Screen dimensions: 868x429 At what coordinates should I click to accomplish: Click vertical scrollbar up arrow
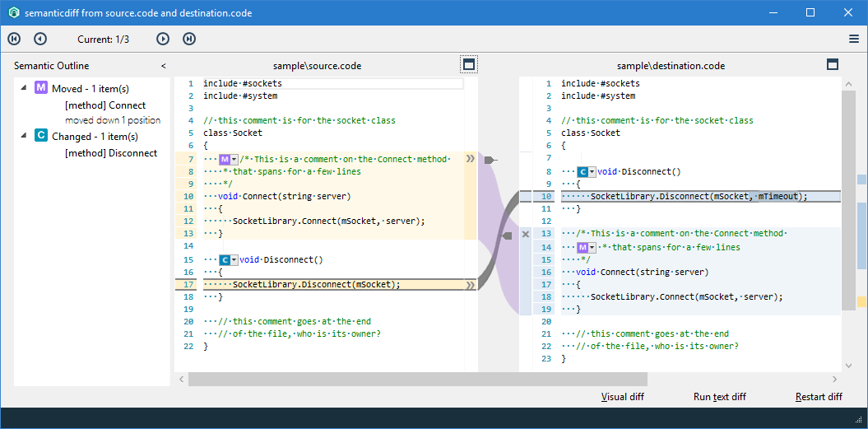pyautogui.click(x=848, y=84)
